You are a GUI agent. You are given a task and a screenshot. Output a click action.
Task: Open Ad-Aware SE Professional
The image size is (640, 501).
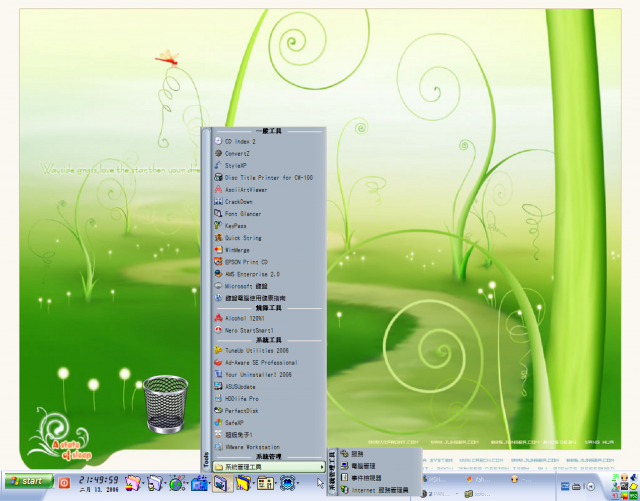pyautogui.click(x=269, y=363)
